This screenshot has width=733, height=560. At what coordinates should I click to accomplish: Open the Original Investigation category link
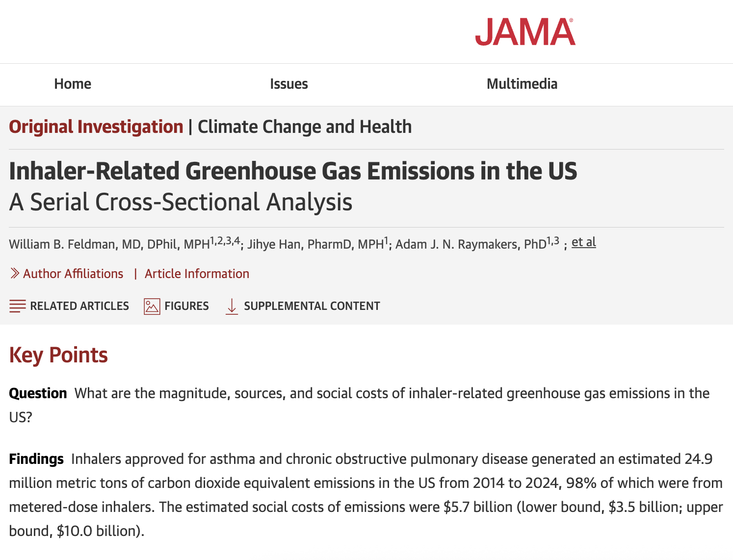[x=96, y=127]
